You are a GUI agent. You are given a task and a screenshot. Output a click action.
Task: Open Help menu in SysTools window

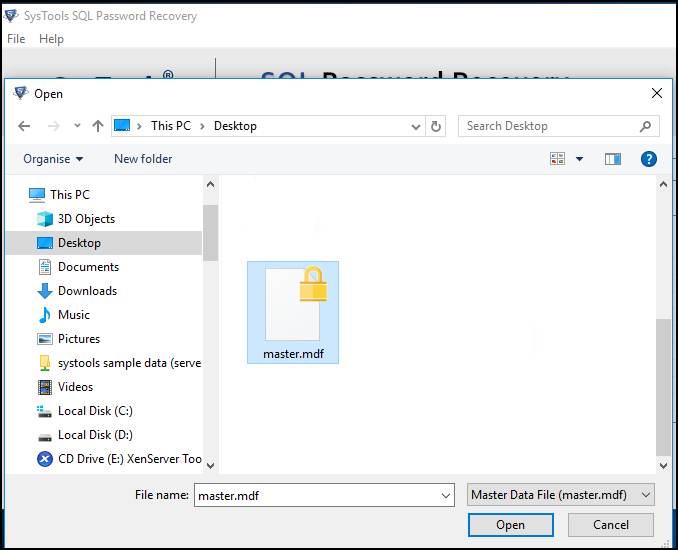pyautogui.click(x=51, y=39)
